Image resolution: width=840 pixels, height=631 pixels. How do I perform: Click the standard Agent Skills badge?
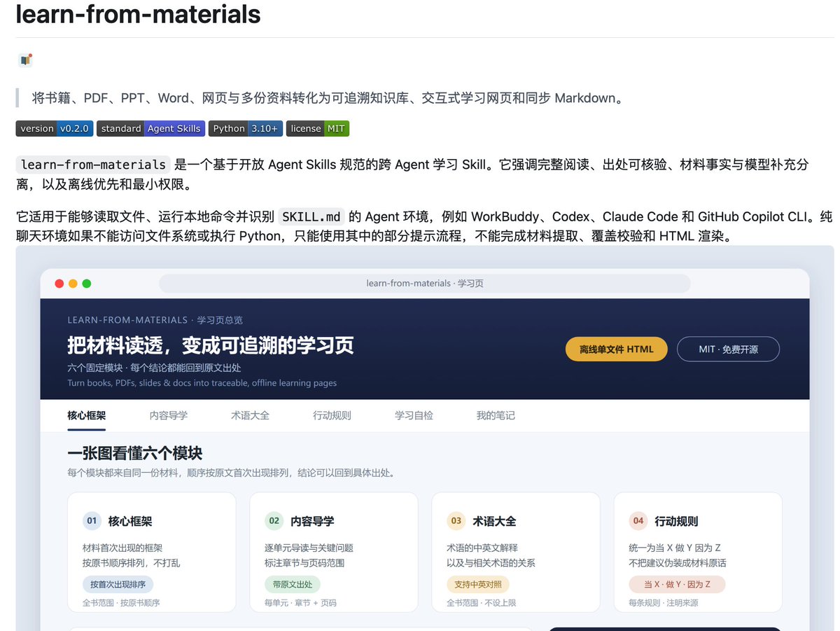point(150,128)
